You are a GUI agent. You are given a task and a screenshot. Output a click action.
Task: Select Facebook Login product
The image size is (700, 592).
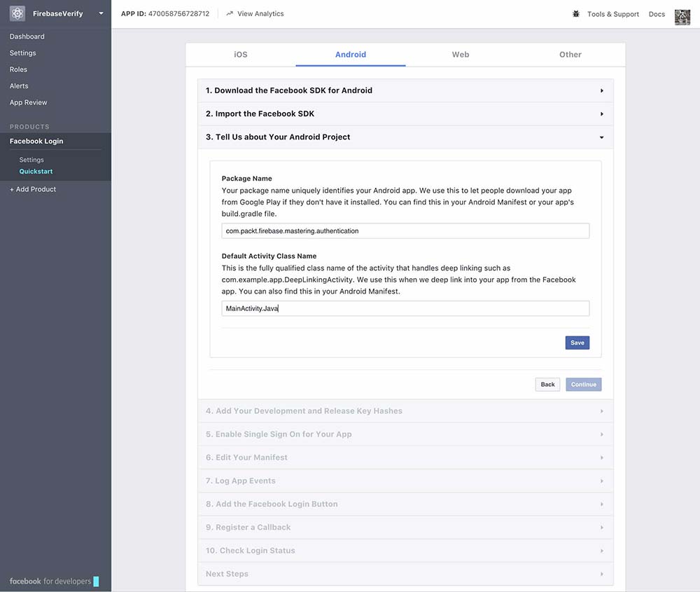[x=36, y=142]
